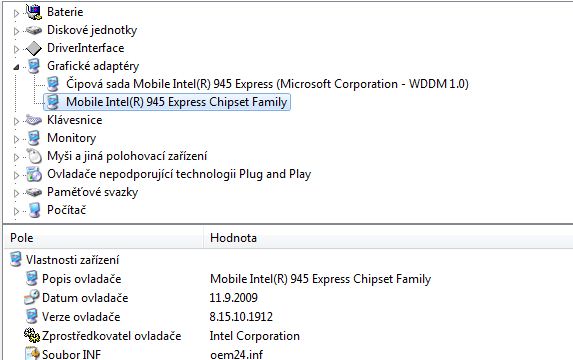
Task: Click icon of Mobile Intel(R) 945 Express Chipset Family tree entry
Action: point(53,102)
